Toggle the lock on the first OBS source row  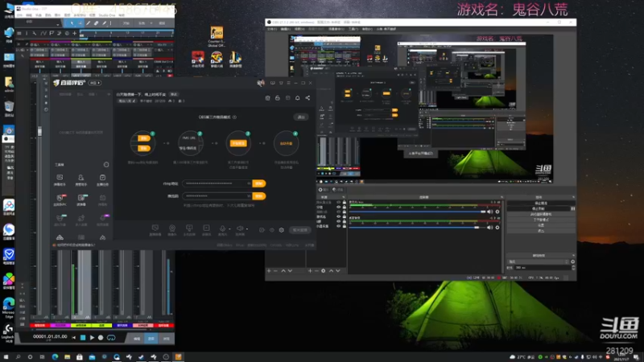pyautogui.click(x=345, y=203)
